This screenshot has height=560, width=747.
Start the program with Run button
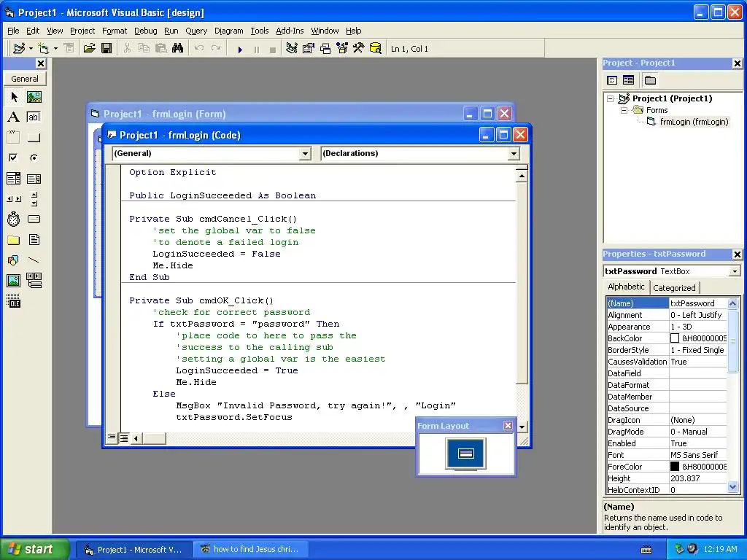240,49
